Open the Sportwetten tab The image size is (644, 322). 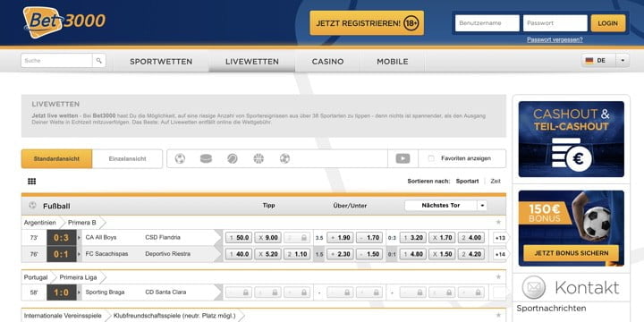click(161, 62)
